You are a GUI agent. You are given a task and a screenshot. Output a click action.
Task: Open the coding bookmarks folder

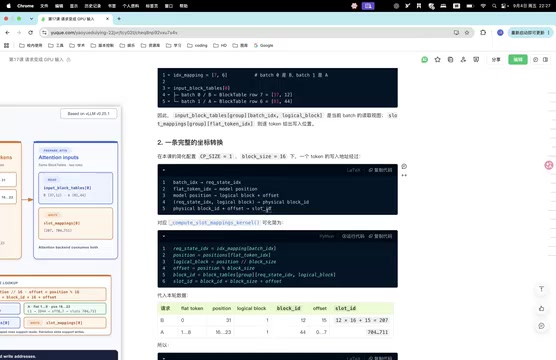point(197,45)
